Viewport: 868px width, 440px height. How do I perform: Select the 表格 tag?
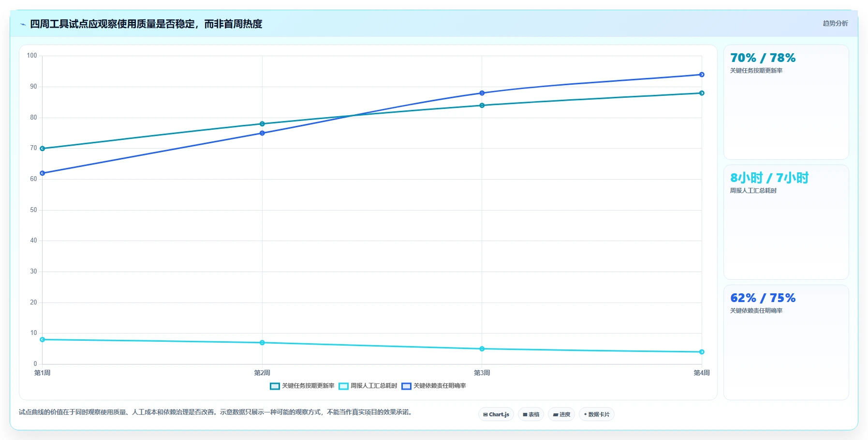point(531,414)
